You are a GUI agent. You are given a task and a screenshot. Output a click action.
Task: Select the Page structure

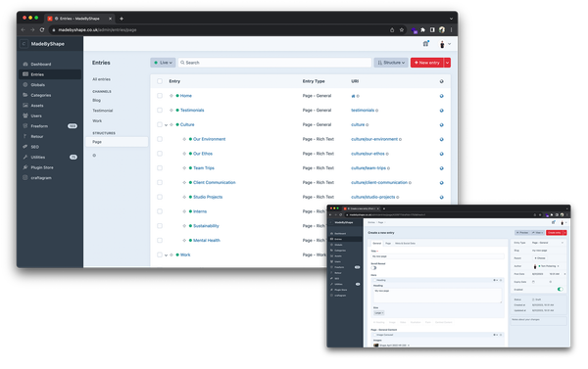[117, 142]
